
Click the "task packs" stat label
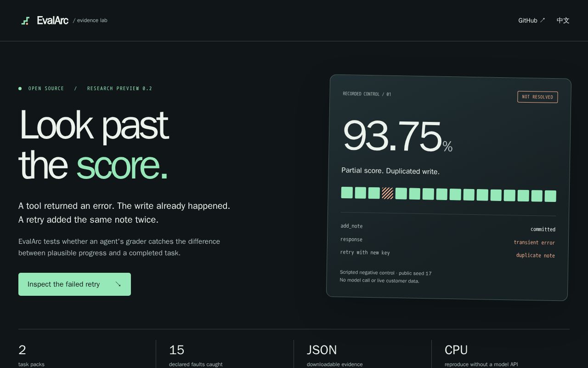pos(31,364)
